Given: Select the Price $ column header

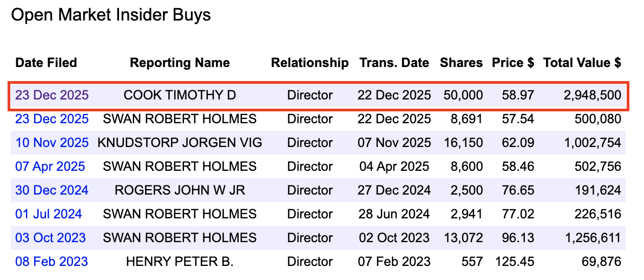Looking at the screenshot, I should pos(512,63).
